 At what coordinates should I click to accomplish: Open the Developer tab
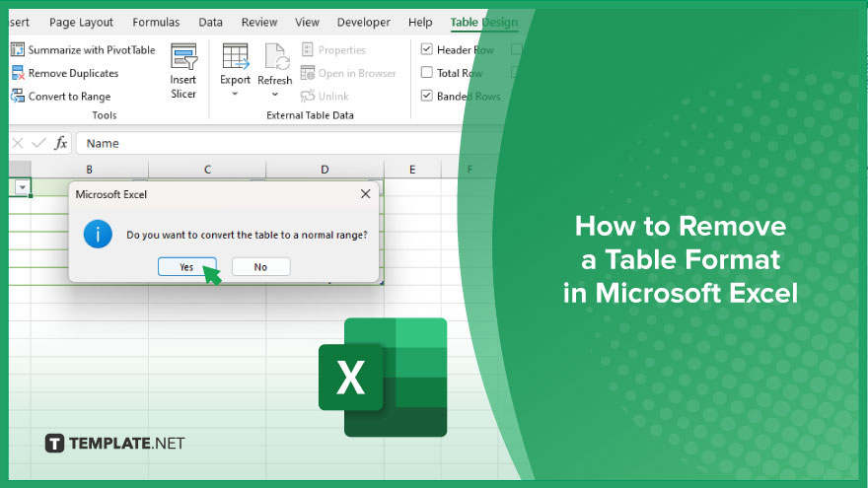364,22
